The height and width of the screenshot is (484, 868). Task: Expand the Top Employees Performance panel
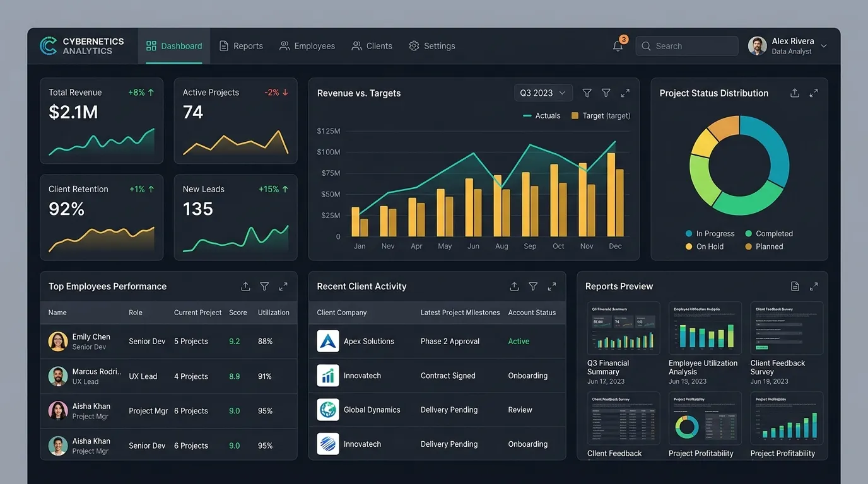283,287
